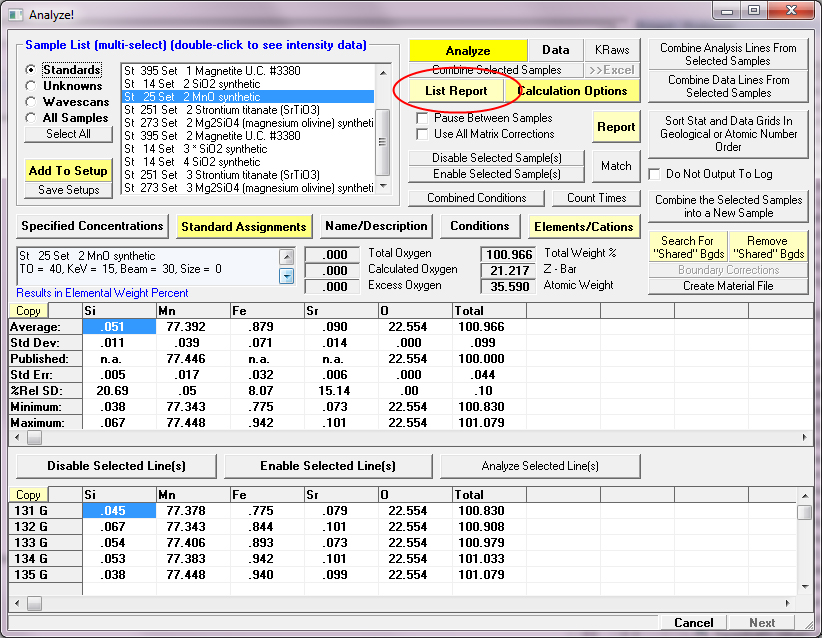The height and width of the screenshot is (638, 822).
Task: Check Use All Matrix Corrections
Action: (422, 134)
